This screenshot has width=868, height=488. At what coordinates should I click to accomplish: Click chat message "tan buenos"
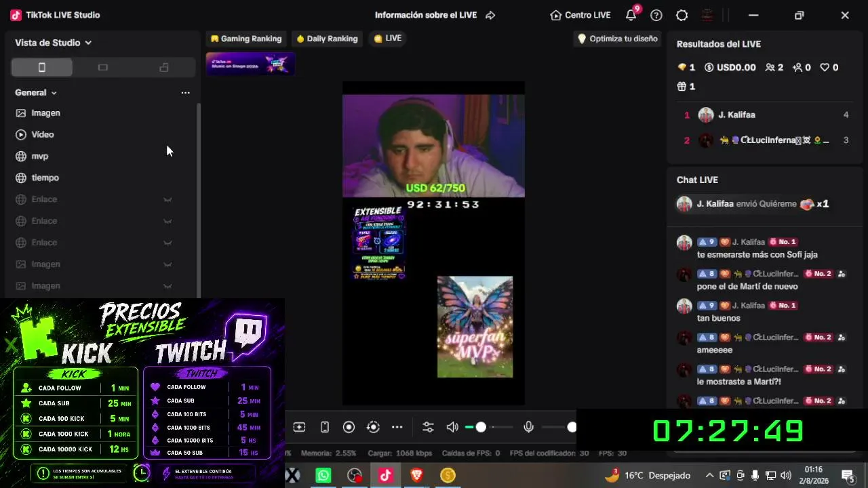coord(719,319)
